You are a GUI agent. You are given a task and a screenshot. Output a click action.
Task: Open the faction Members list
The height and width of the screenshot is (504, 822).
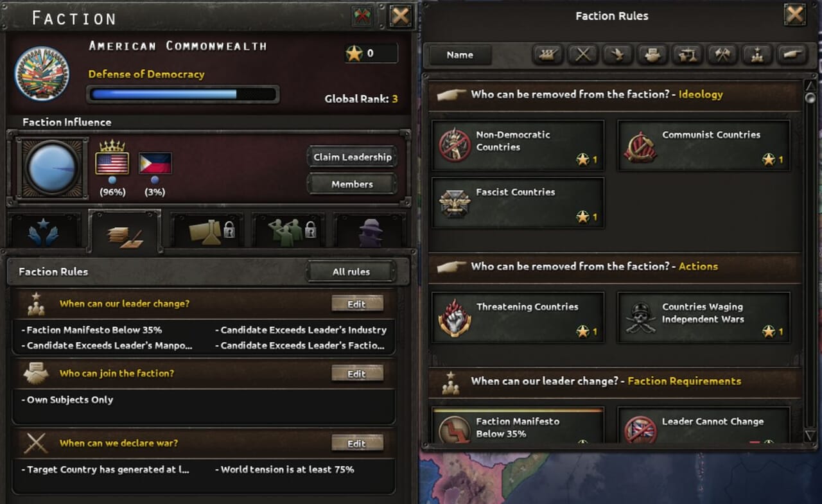coord(352,184)
